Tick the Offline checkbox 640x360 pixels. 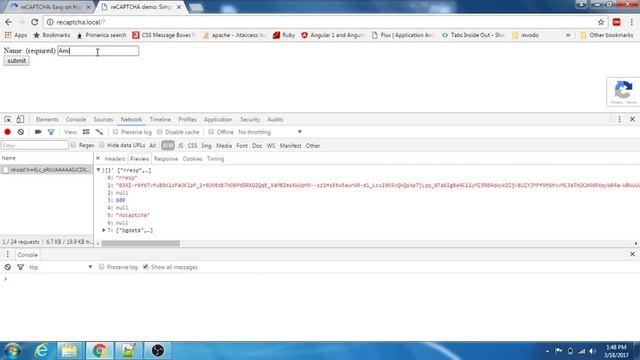pos(211,132)
